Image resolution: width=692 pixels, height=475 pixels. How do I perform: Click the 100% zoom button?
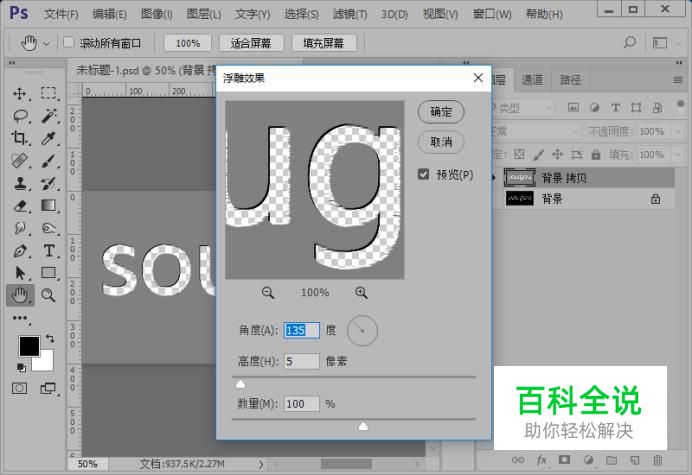click(188, 43)
